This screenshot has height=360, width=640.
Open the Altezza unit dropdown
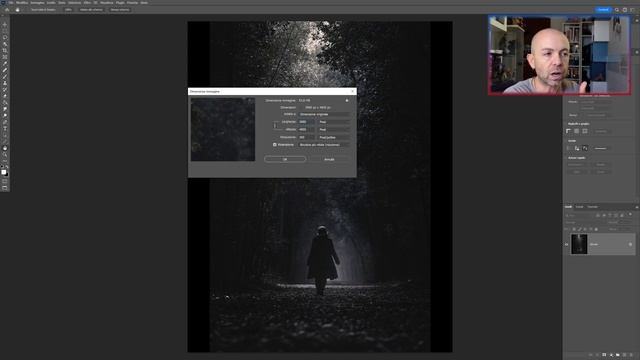(334, 129)
